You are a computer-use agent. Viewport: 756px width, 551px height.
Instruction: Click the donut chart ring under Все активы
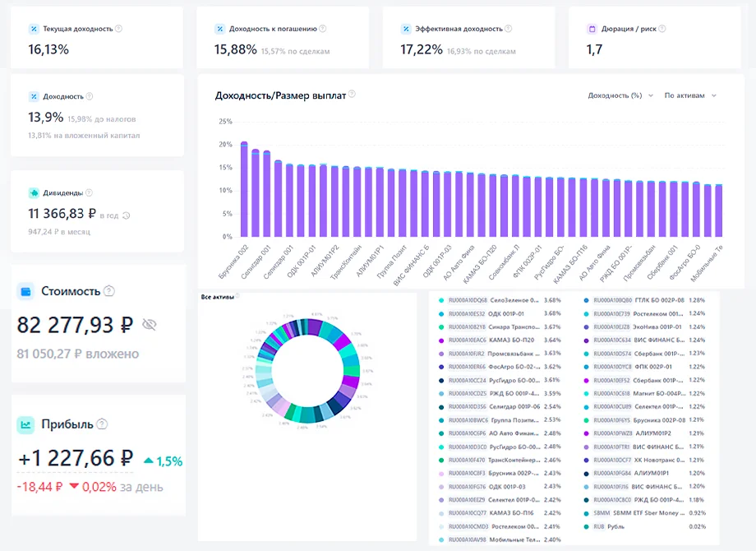(x=308, y=371)
